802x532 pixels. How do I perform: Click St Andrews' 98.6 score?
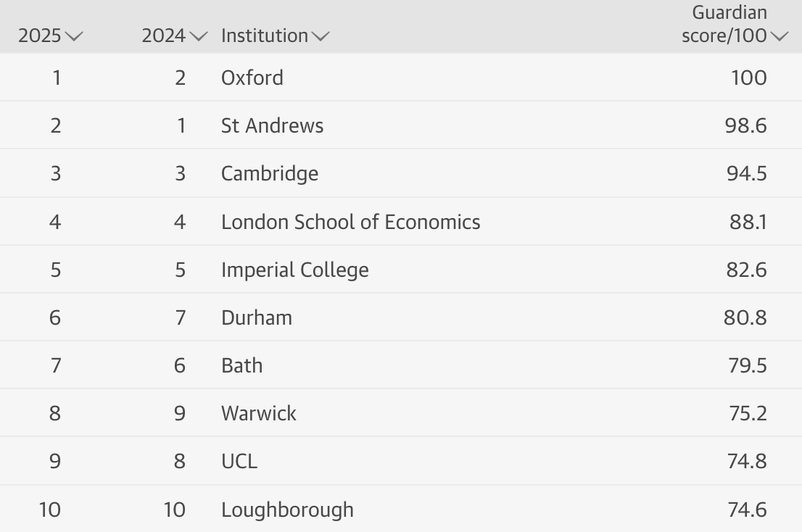coord(745,125)
